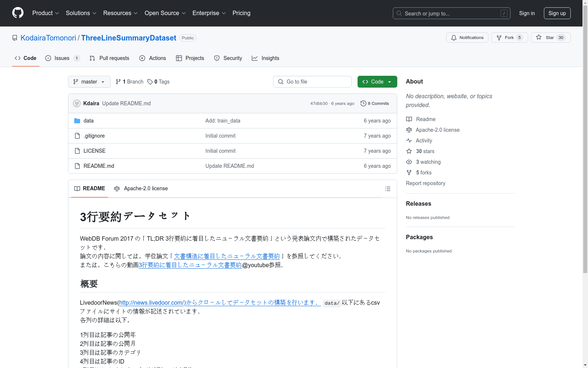The height and width of the screenshot is (368, 588).
Task: Click the fork icon beside 5 forks
Action: pyautogui.click(x=409, y=173)
